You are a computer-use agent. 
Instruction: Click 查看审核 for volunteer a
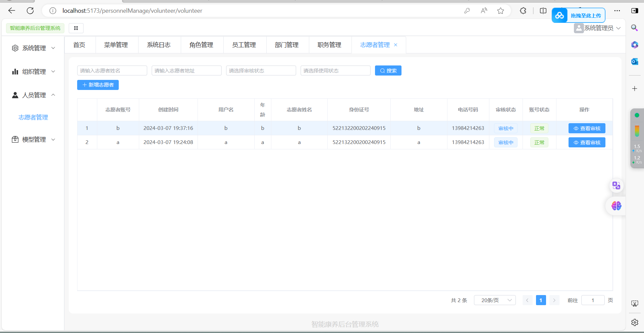(x=587, y=142)
